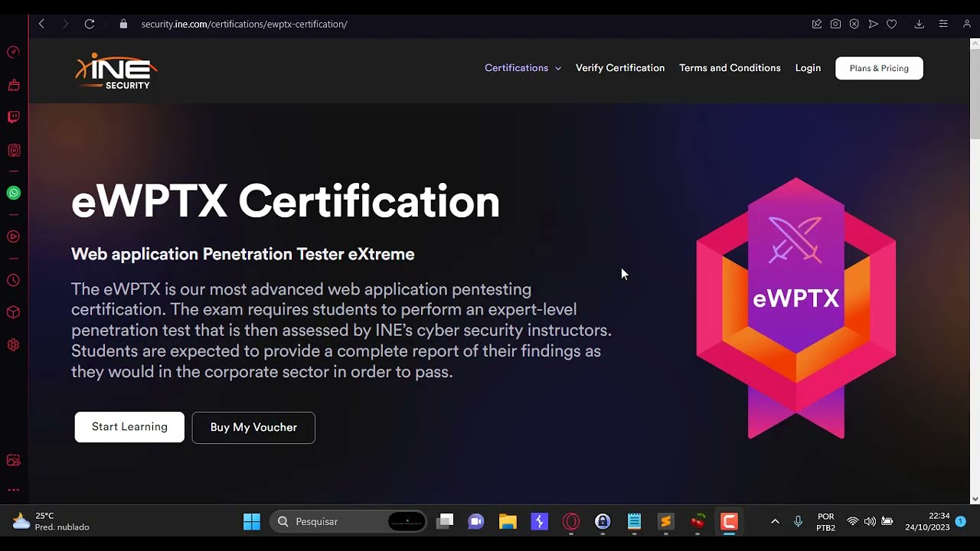
Task: Open Settings gear in sidebar
Action: point(13,345)
